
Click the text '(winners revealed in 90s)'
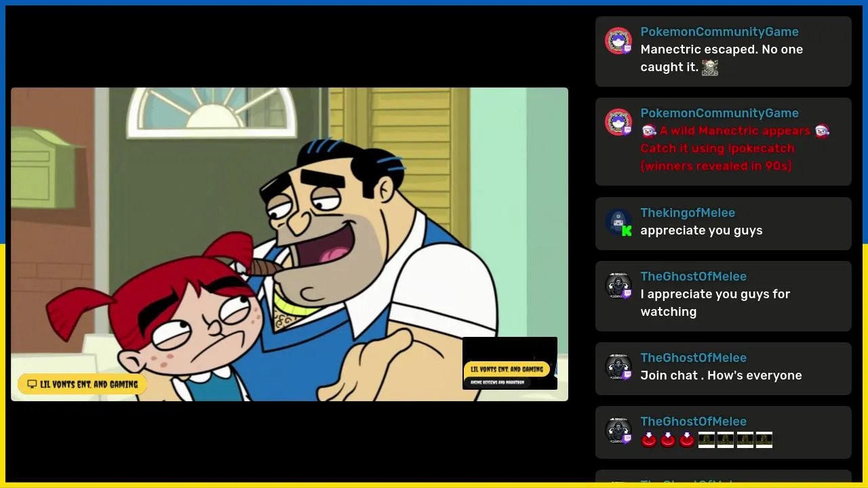716,166
